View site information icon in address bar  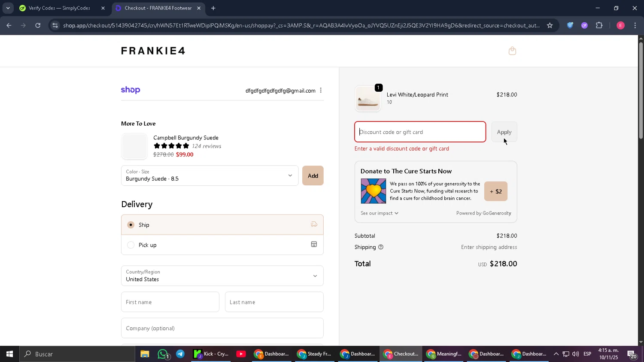[x=55, y=25]
